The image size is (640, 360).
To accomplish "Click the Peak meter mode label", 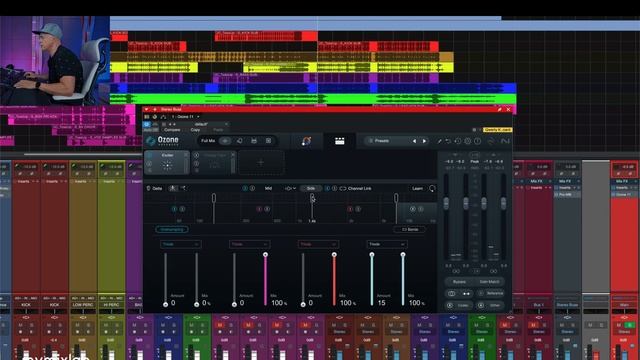I will [474, 162].
